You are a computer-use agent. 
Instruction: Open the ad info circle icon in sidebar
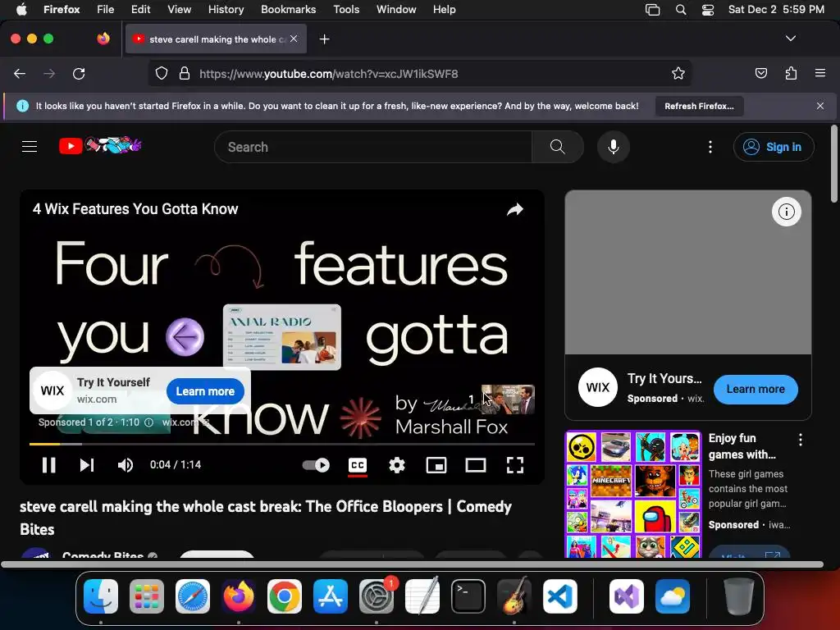[787, 212]
